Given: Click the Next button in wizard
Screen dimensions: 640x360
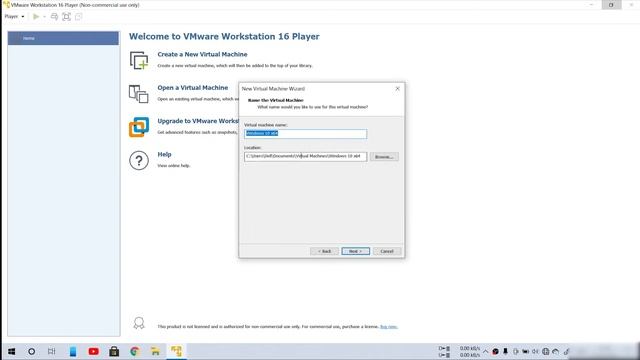Looking at the screenshot, I should 356,251.
